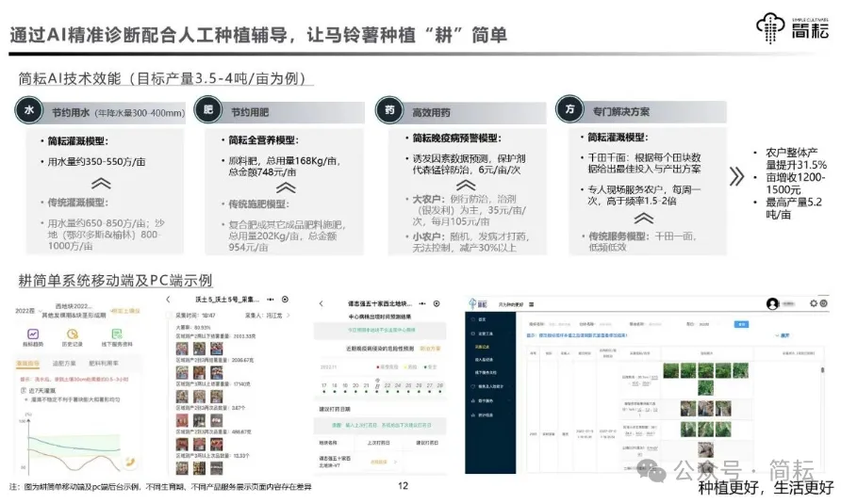Open the 2022 year dropdown on mobile screen
This screenshot has height=504, width=841.
29,311
